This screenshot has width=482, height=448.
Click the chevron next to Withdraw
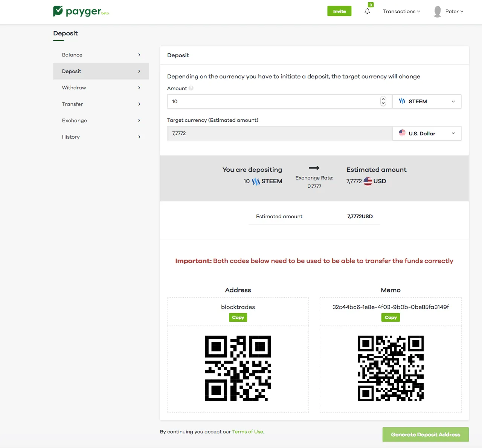[139, 87]
